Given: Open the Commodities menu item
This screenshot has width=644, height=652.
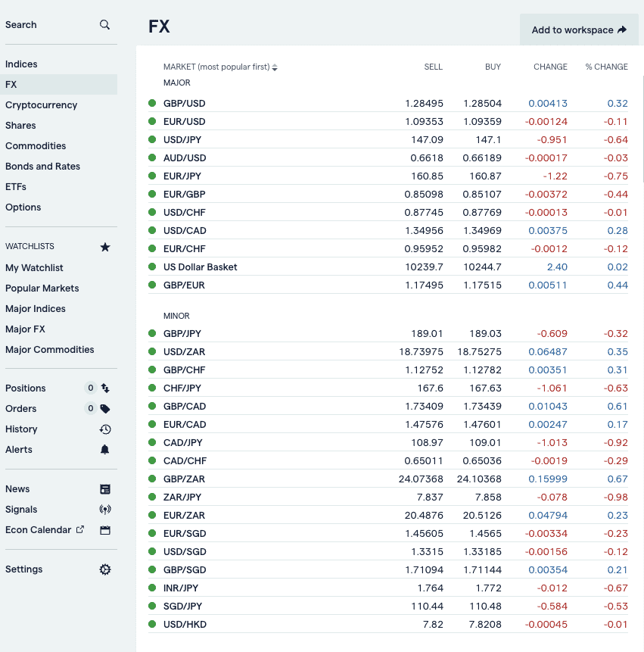Looking at the screenshot, I should click(x=36, y=146).
